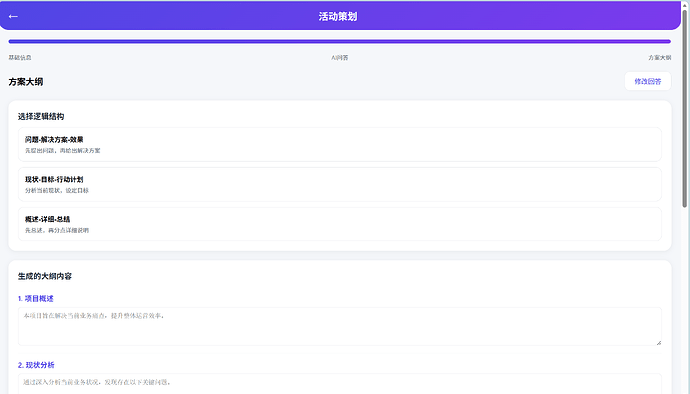Click the 基础信息 step label
This screenshot has height=394, width=690.
point(20,58)
